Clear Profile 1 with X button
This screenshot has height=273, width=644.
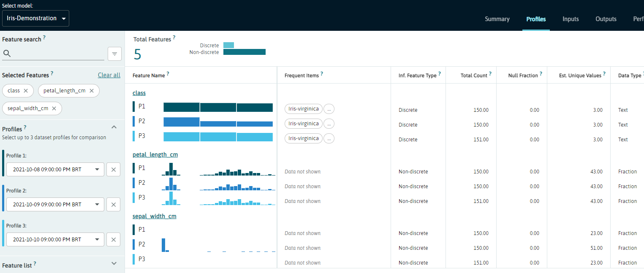[x=113, y=170]
